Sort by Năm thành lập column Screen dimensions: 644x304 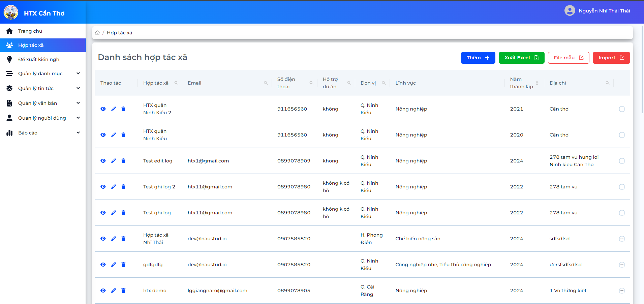pyautogui.click(x=537, y=83)
